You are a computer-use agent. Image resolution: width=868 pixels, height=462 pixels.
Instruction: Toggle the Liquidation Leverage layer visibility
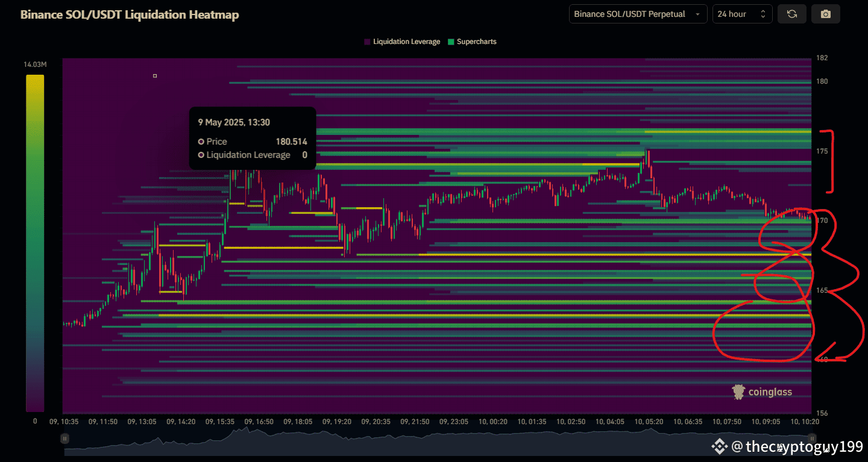click(401, 41)
